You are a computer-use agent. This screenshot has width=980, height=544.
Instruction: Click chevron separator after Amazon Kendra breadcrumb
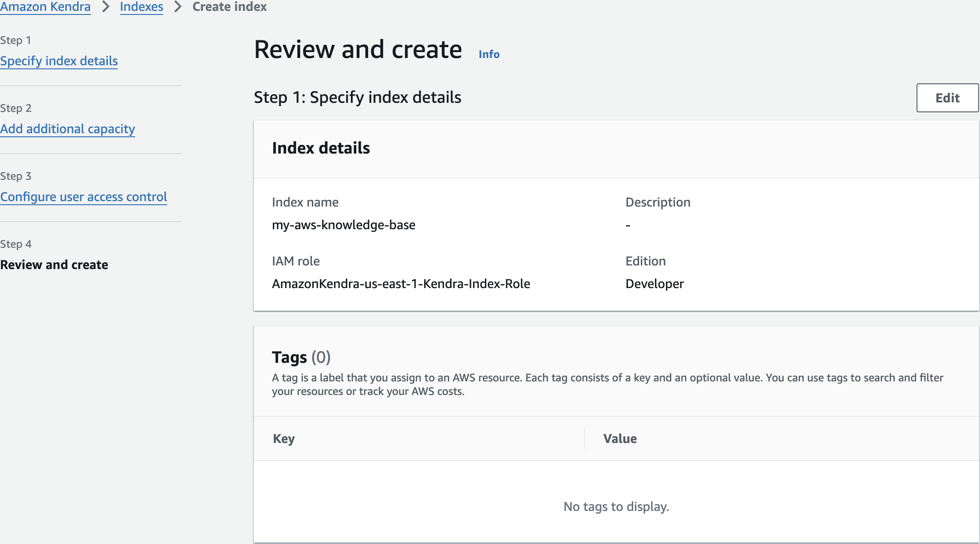point(106,7)
